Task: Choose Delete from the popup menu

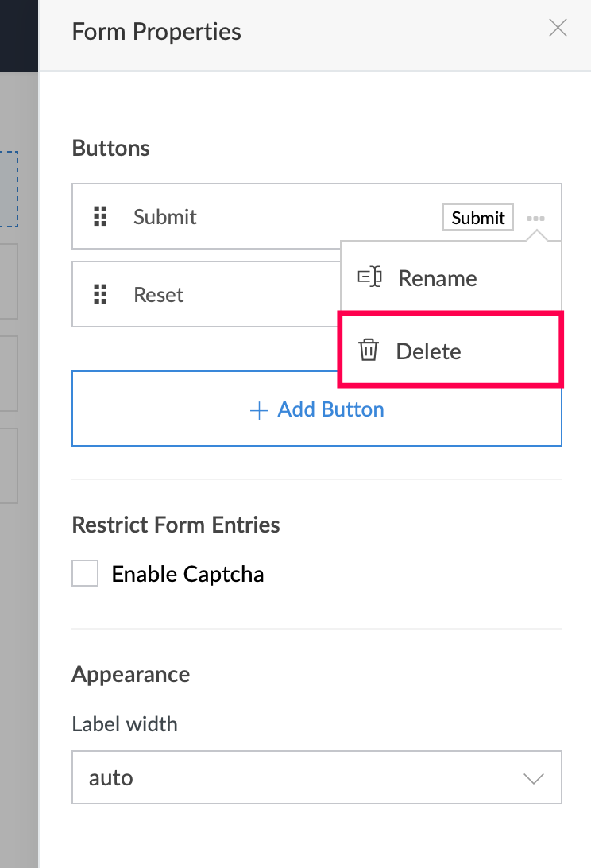Action: (429, 351)
